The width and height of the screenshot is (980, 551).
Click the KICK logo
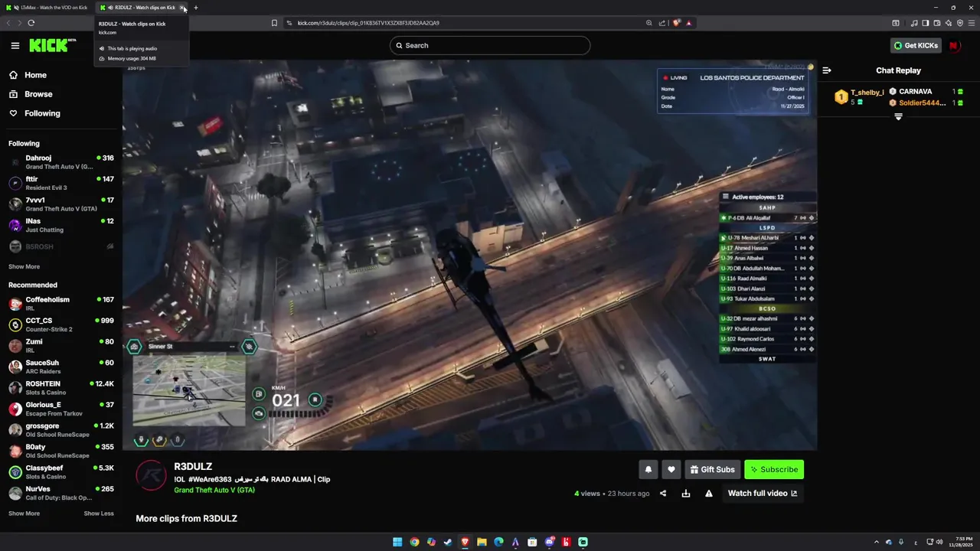tap(52, 45)
